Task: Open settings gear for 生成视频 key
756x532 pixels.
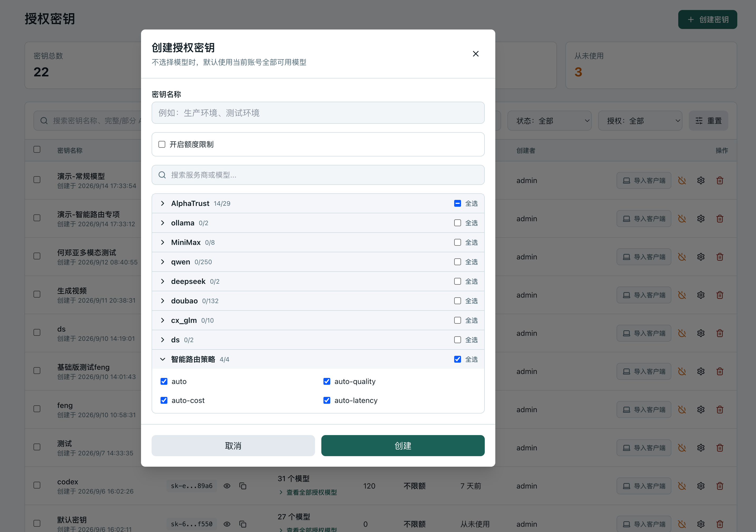Action: tap(701, 295)
